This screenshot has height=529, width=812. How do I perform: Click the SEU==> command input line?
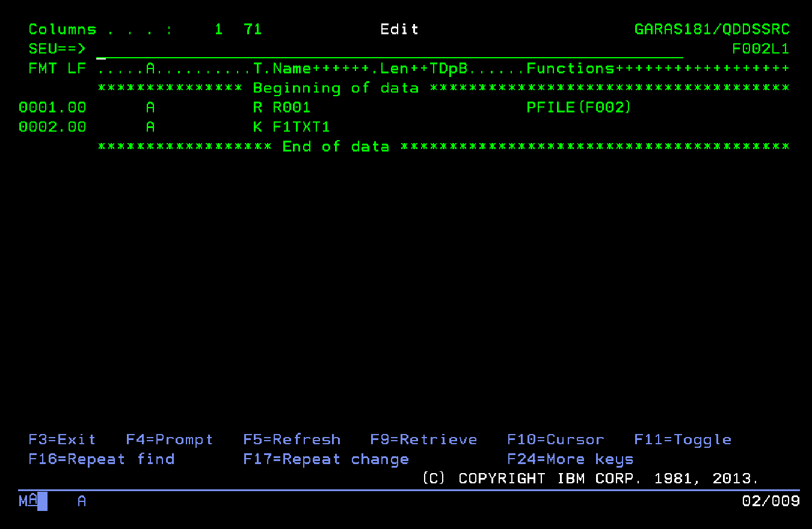(389, 49)
